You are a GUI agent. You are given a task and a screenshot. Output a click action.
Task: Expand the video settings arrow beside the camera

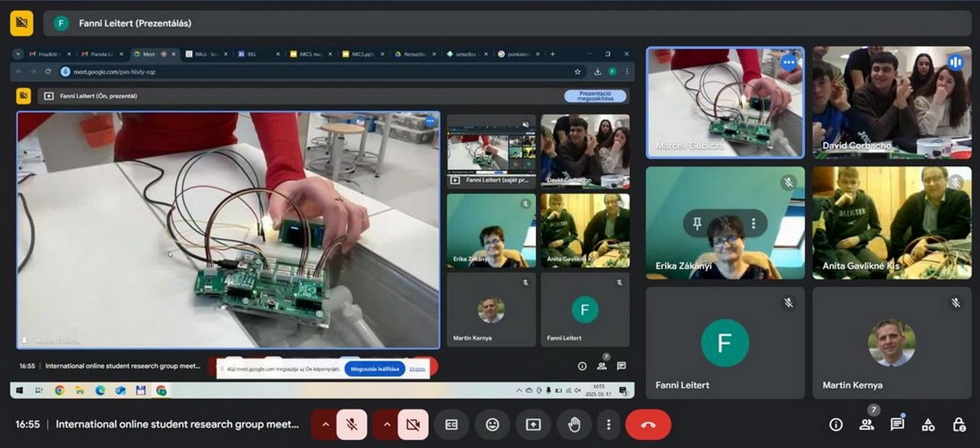pyautogui.click(x=387, y=424)
